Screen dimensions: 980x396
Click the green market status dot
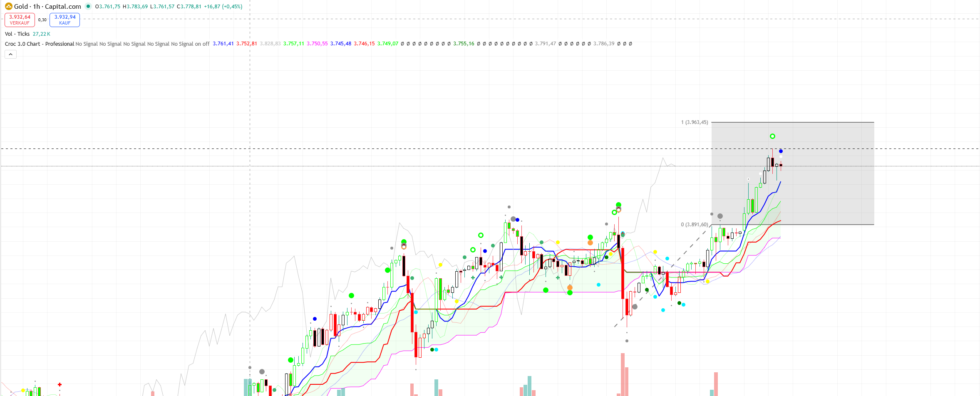88,6
